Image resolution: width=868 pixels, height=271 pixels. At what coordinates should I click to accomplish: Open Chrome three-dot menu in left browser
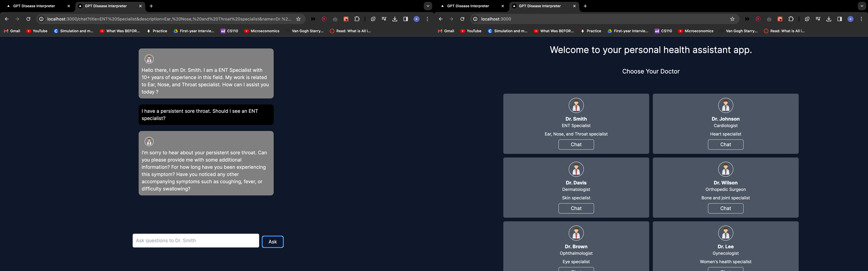point(427,19)
